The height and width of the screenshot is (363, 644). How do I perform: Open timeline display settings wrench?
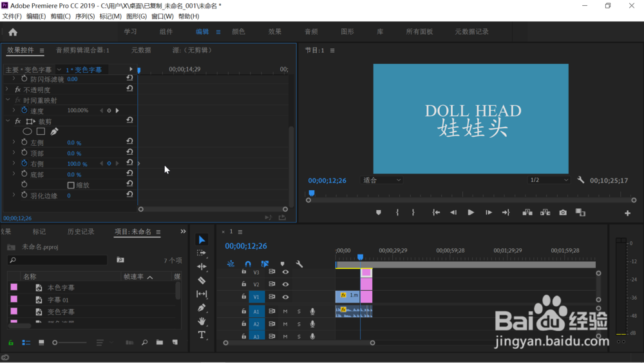[x=299, y=264]
